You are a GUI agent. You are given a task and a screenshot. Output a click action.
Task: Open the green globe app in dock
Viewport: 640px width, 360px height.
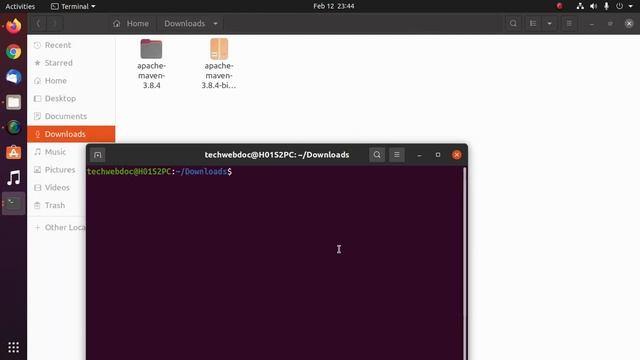[13, 127]
